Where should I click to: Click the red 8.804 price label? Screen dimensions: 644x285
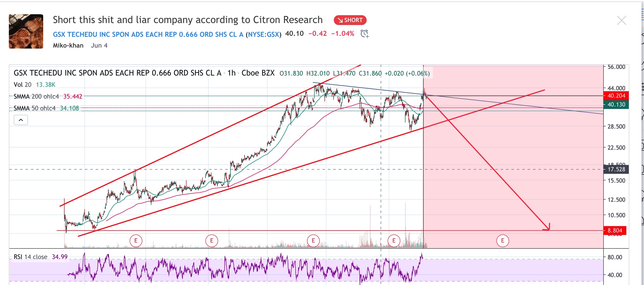(615, 230)
